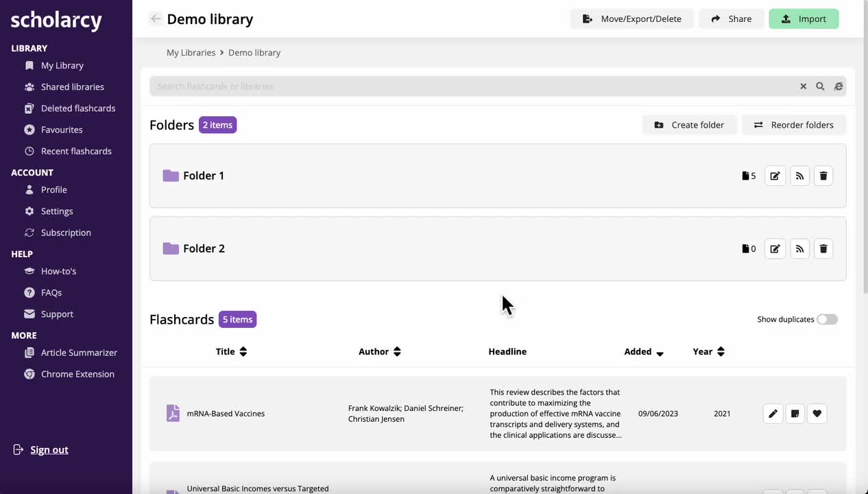
Task: Create a new folder
Action: pyautogui.click(x=689, y=124)
